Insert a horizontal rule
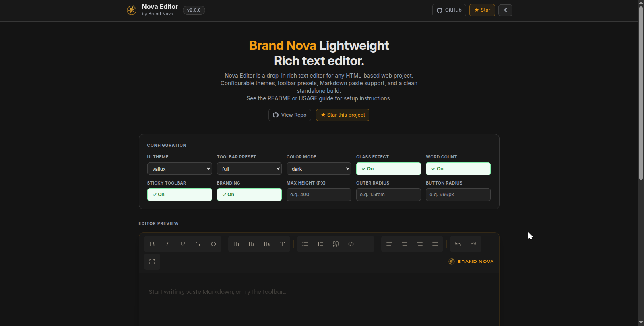This screenshot has width=644, height=326. [x=366, y=244]
